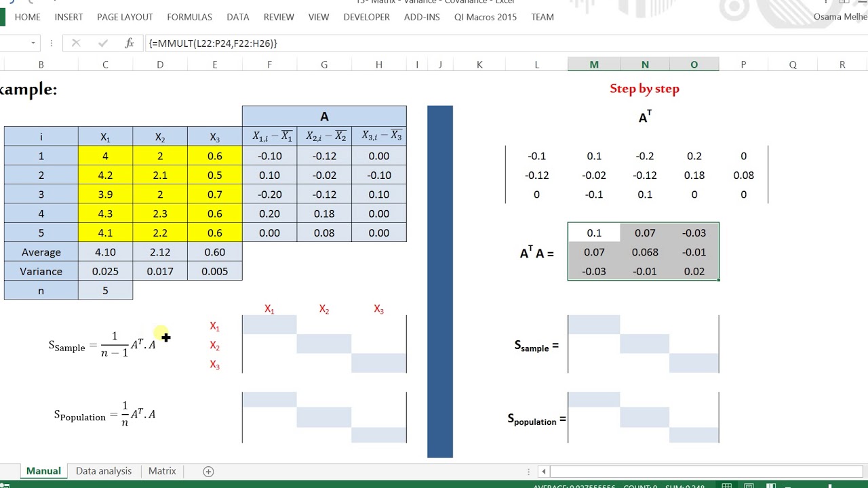Image resolution: width=868 pixels, height=488 pixels.
Task: Open the INSERT ribbon tab
Action: point(68,17)
